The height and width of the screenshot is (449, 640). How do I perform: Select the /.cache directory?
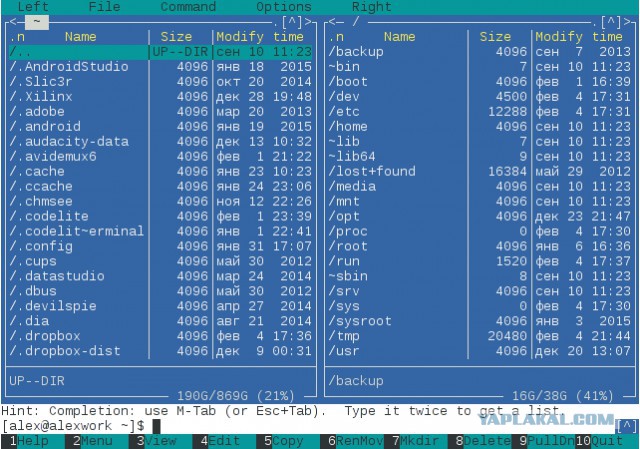click(x=160, y=171)
